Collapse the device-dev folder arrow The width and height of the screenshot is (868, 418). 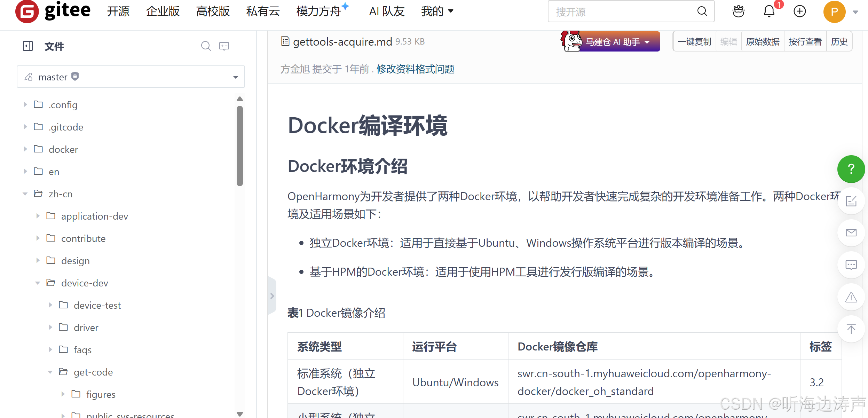pyautogui.click(x=38, y=283)
